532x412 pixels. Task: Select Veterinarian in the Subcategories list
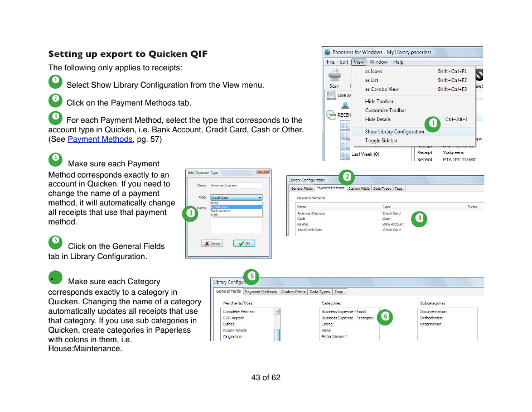click(x=431, y=324)
